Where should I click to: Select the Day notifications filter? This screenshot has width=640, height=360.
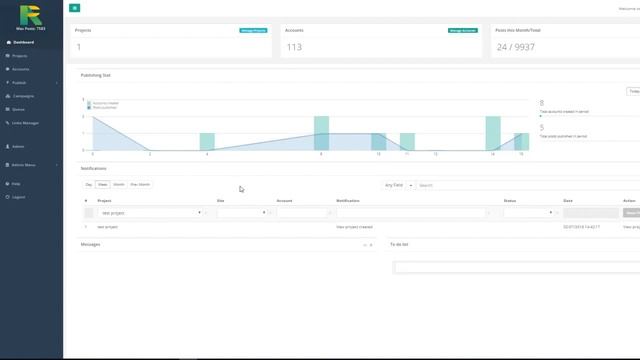89,184
